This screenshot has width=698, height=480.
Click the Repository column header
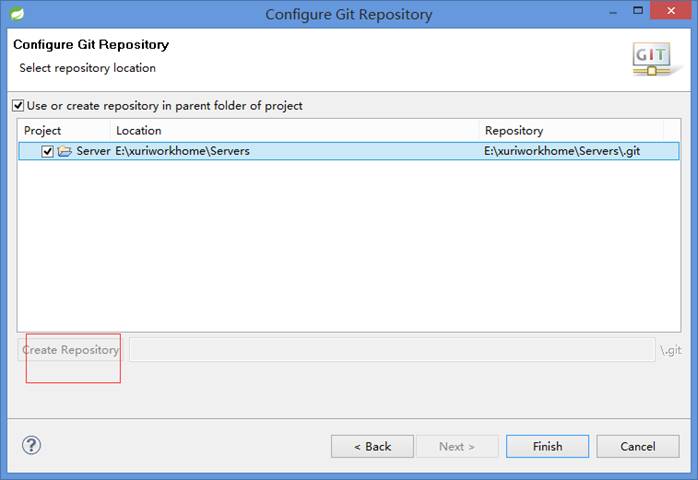tap(571, 130)
